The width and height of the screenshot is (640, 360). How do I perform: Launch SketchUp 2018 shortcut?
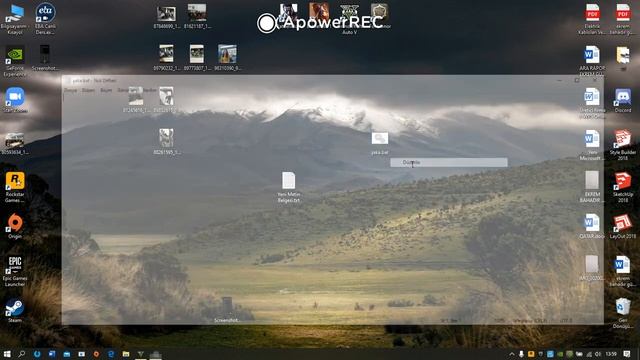[623, 187]
